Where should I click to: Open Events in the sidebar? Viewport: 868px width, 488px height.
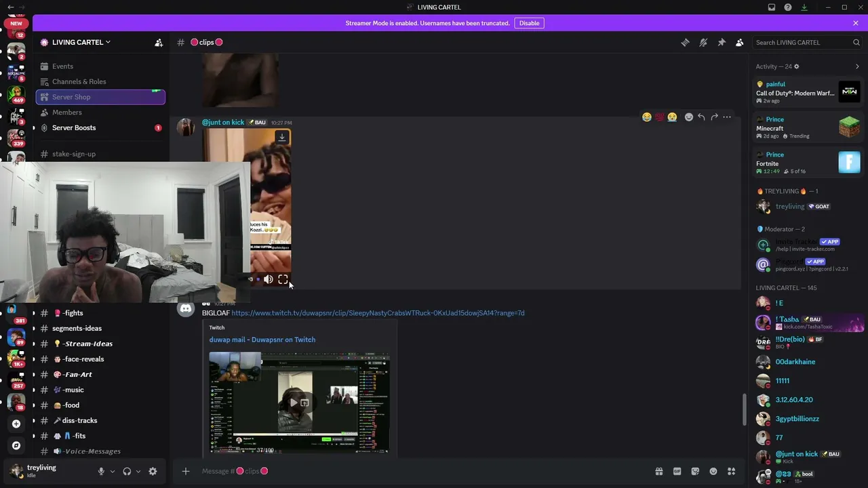[x=99, y=66]
